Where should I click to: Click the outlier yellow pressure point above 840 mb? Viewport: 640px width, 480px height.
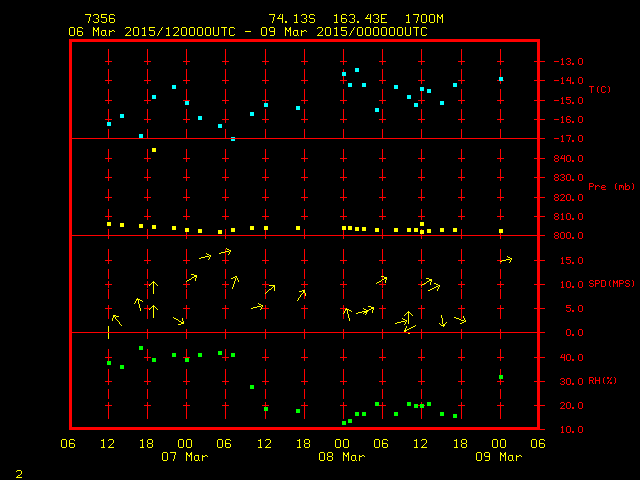[154, 150]
